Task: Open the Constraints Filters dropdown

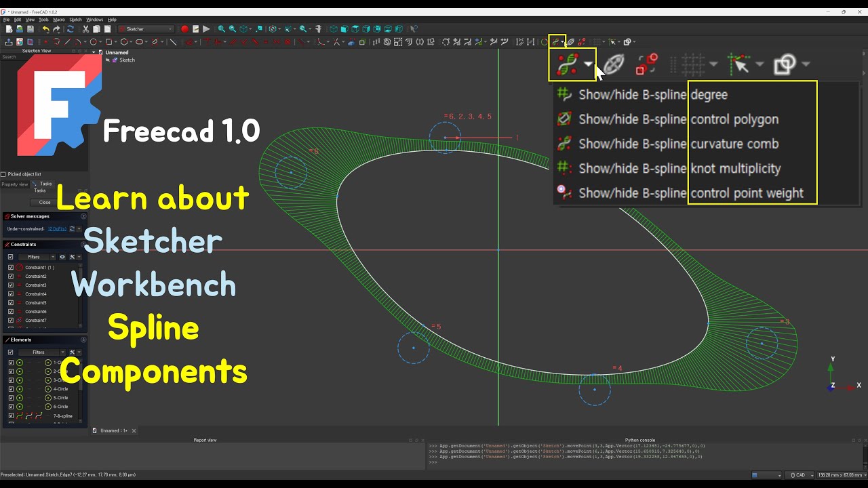Action: tap(37, 257)
